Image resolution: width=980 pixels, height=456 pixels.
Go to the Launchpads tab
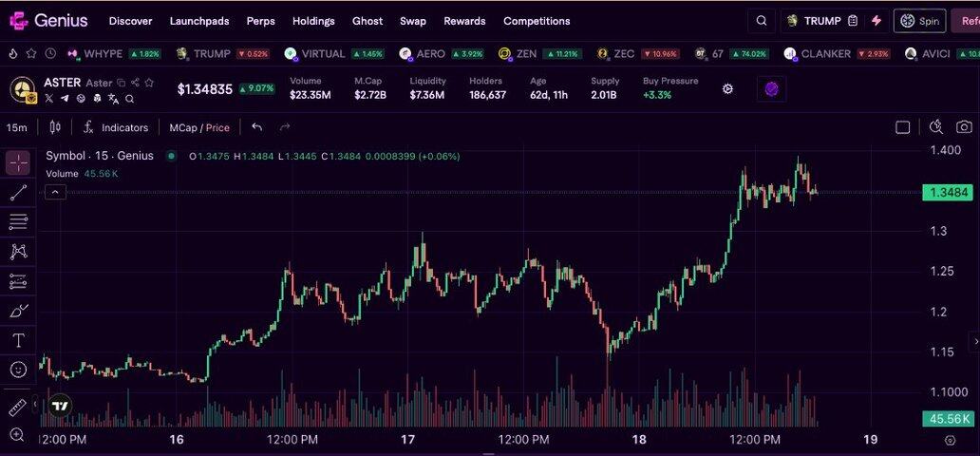[198, 21]
